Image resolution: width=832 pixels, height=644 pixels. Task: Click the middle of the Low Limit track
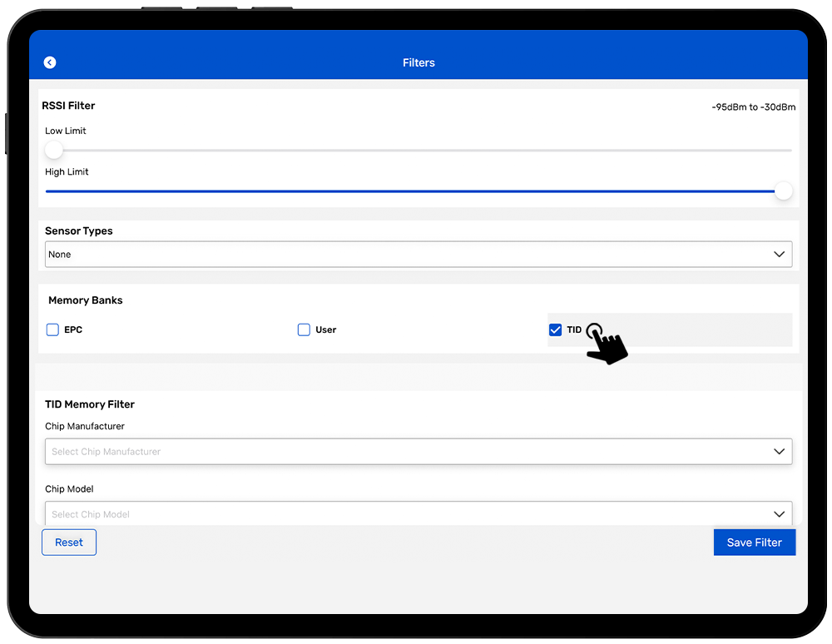pyautogui.click(x=418, y=151)
